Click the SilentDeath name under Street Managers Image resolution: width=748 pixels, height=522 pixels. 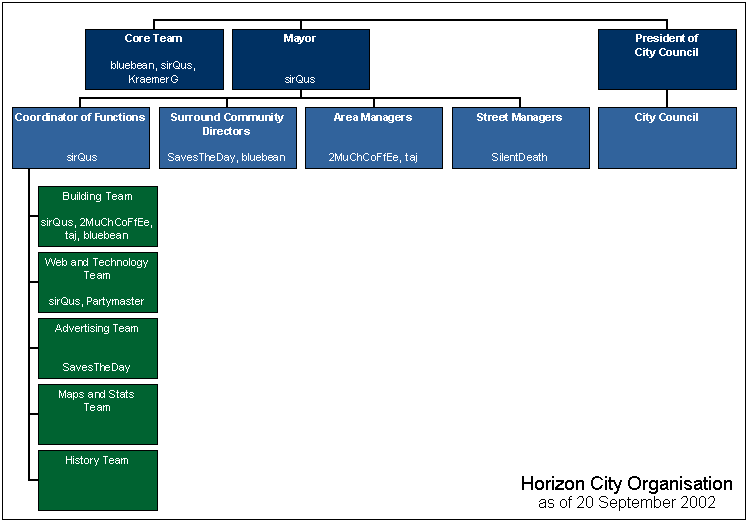tap(519, 157)
